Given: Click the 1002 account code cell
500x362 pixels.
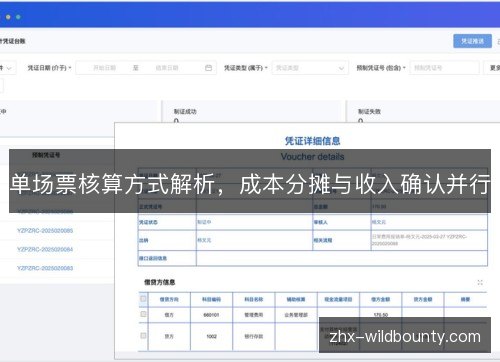Looking at the screenshot, I should click(211, 336).
